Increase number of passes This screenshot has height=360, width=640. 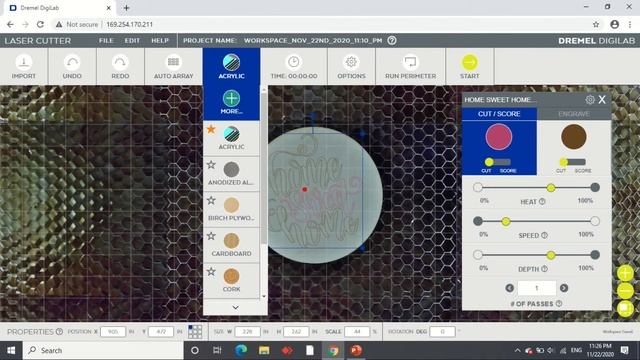pyautogui.click(x=564, y=288)
